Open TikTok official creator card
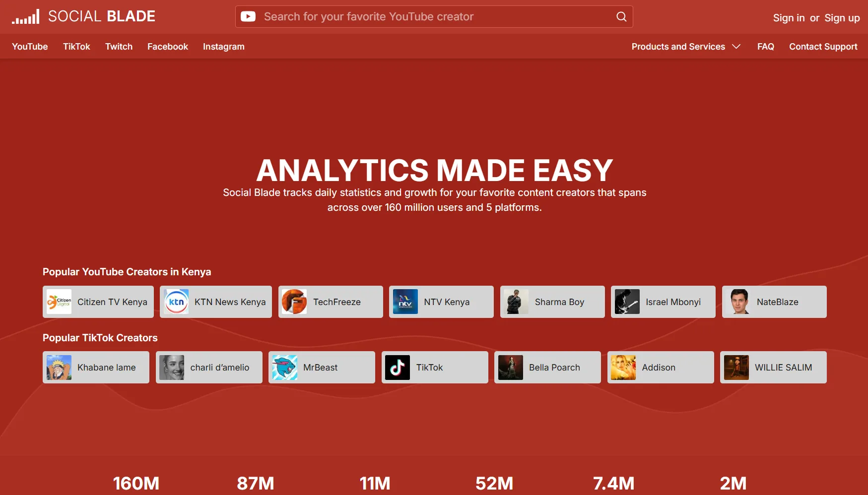 [435, 368]
